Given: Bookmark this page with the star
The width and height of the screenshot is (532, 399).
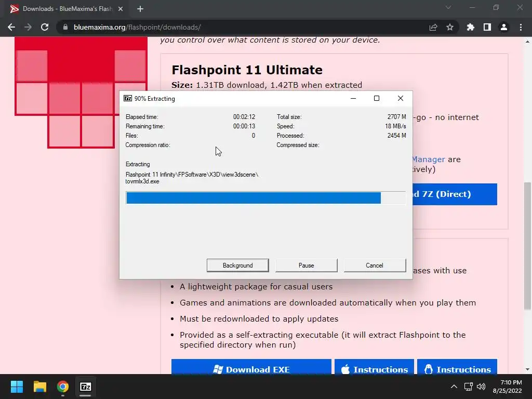Looking at the screenshot, I should (x=450, y=27).
